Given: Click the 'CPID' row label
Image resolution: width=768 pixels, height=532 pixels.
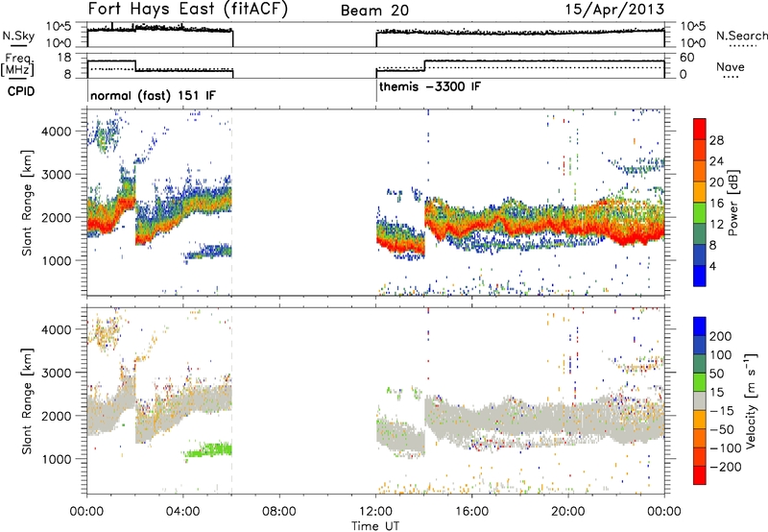Looking at the screenshot, I should point(21,91).
